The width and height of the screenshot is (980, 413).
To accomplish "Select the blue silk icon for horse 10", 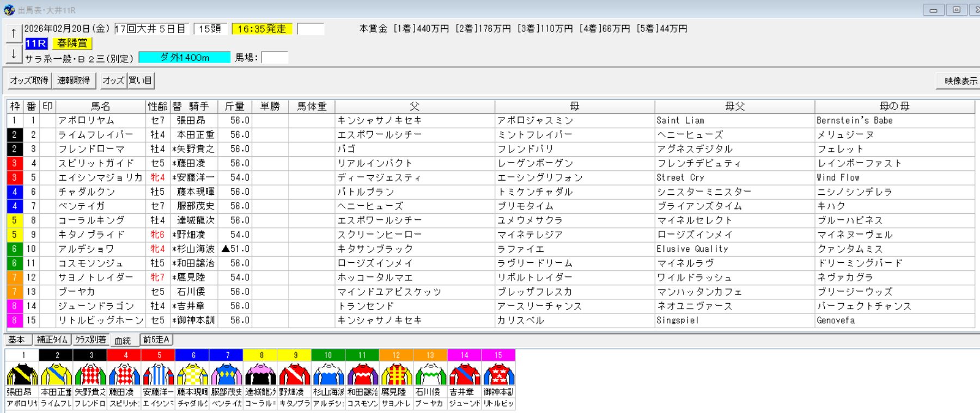I will click(328, 374).
